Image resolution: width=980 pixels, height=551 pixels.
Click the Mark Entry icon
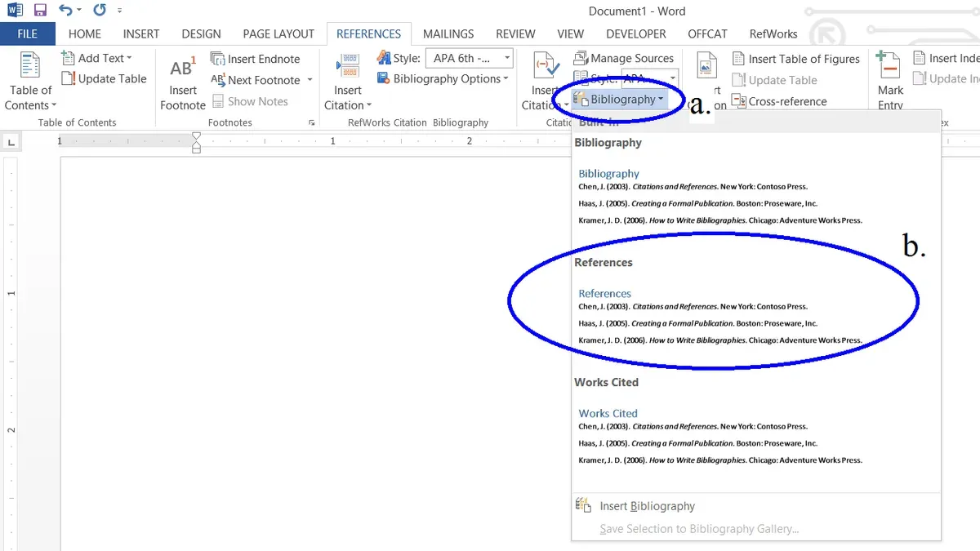point(888,65)
